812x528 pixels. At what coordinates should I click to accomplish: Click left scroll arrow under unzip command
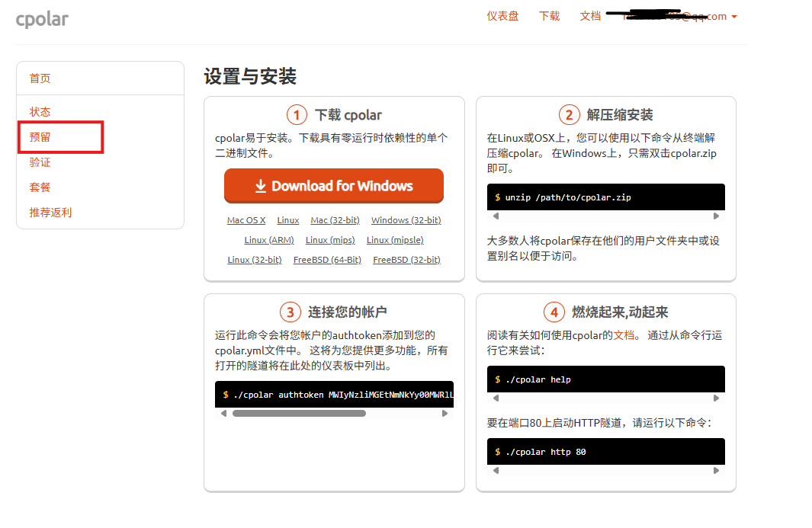(x=496, y=216)
